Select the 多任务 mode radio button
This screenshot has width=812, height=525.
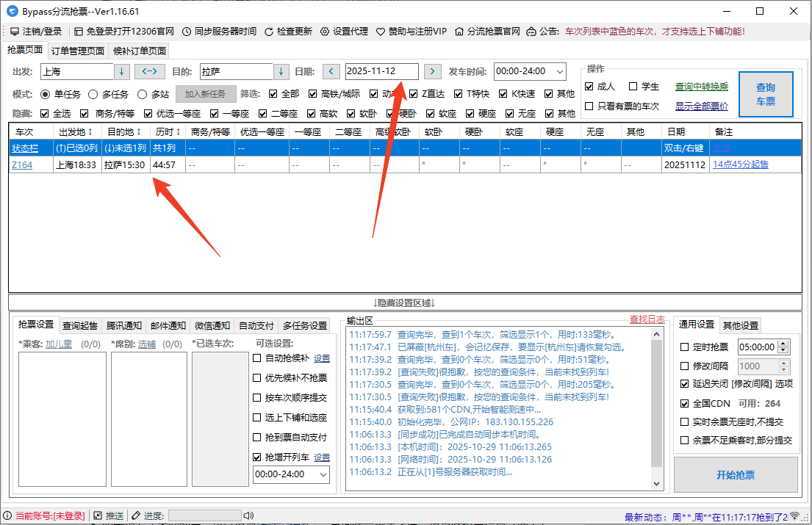pos(93,94)
